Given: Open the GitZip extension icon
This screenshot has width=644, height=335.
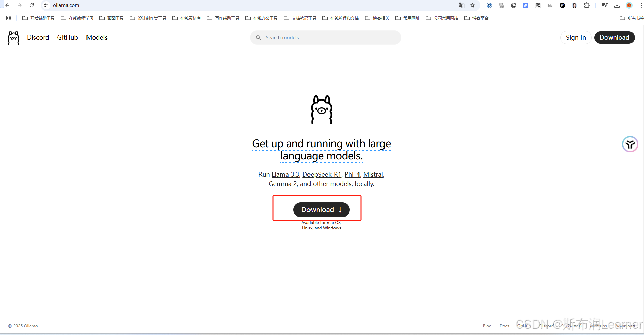Looking at the screenshot, I should pos(501,5).
